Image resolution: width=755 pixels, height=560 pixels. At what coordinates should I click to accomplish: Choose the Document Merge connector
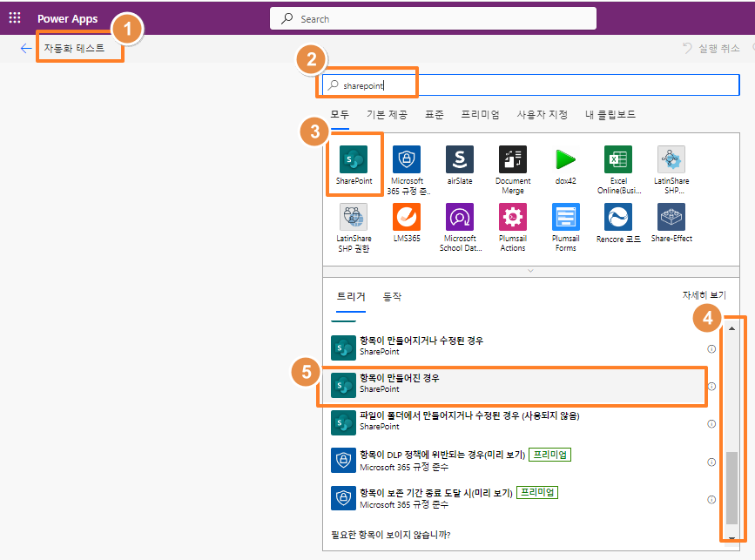(x=512, y=159)
